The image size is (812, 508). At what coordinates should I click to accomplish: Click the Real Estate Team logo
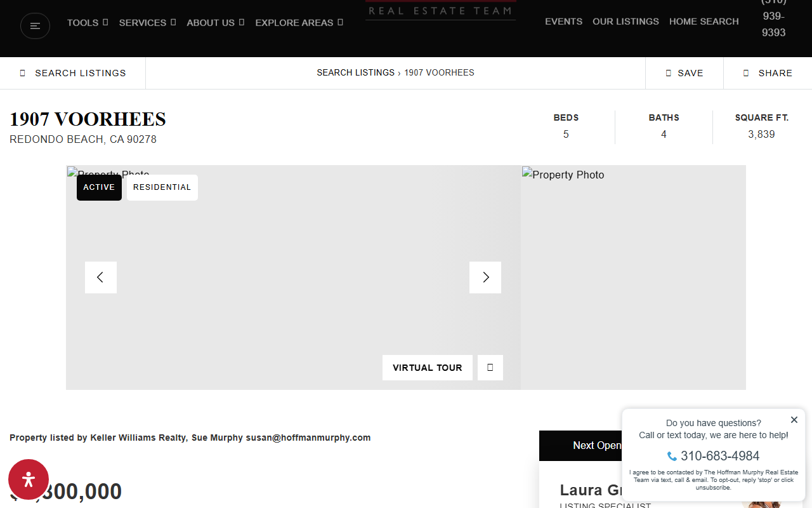pyautogui.click(x=440, y=10)
